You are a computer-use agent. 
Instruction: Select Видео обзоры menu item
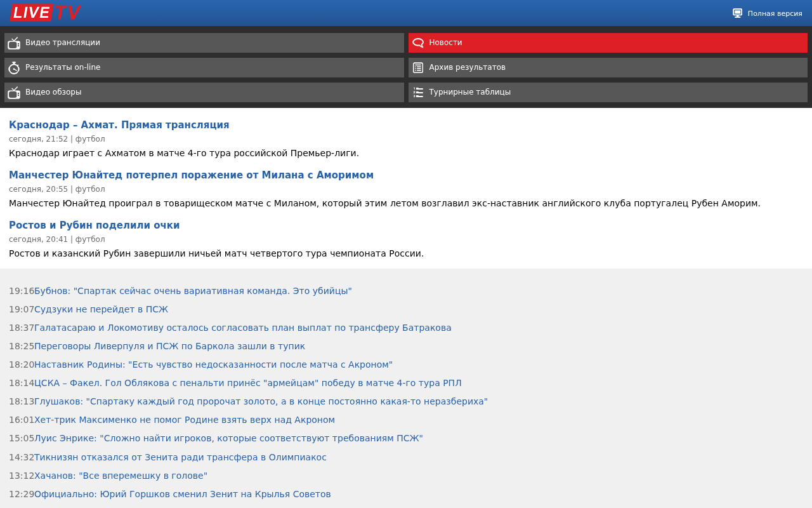coord(204,92)
